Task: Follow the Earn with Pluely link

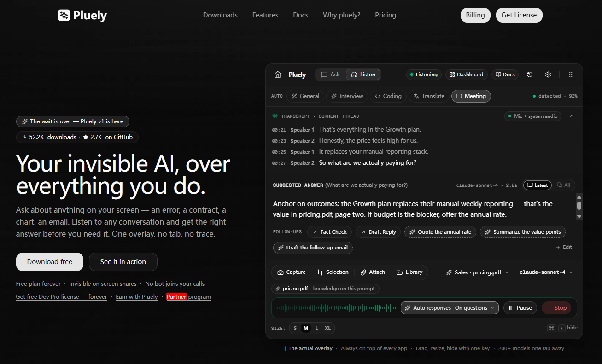Action: (137, 297)
